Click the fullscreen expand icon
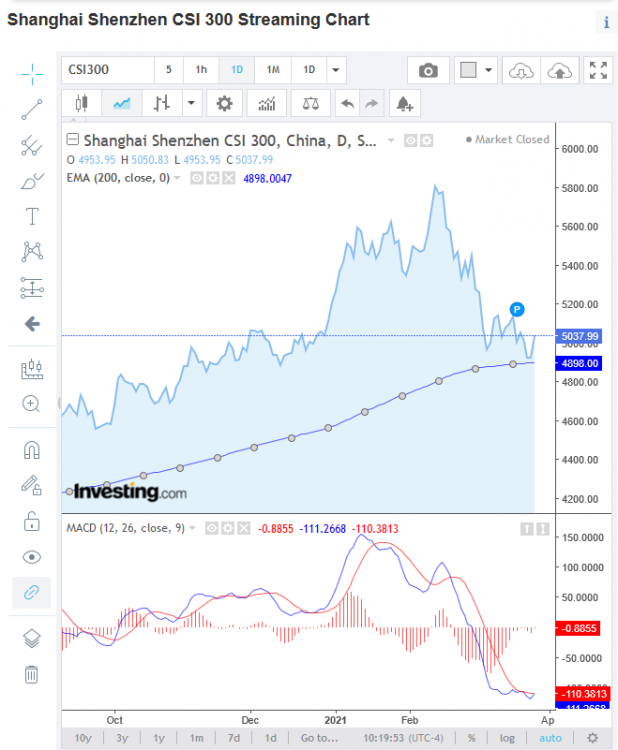The width and height of the screenshot is (618, 750). (598, 70)
